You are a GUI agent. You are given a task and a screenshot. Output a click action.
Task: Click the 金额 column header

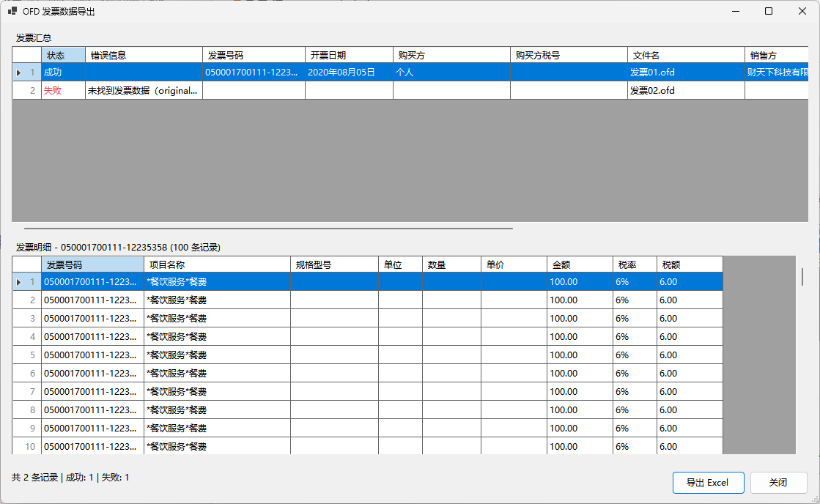pos(580,264)
